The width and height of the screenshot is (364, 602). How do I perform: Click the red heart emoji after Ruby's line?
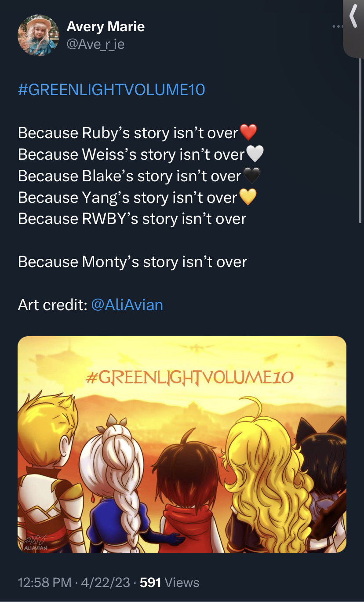(248, 132)
